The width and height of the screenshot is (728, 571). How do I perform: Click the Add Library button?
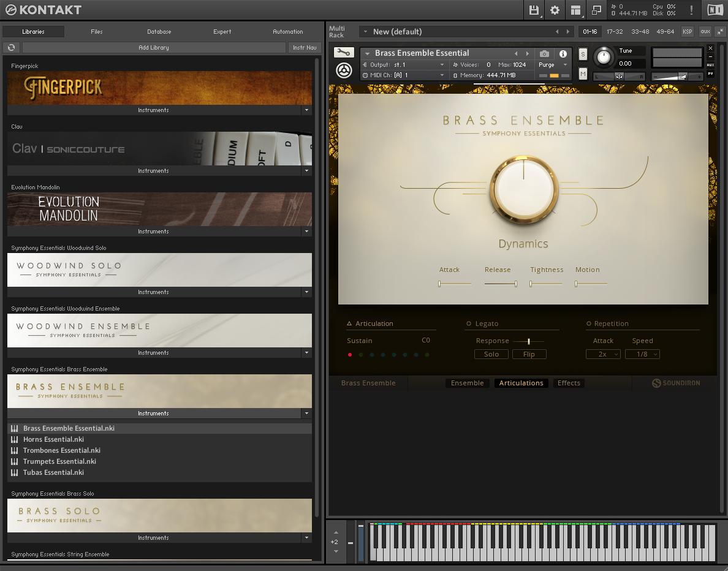[x=154, y=47]
